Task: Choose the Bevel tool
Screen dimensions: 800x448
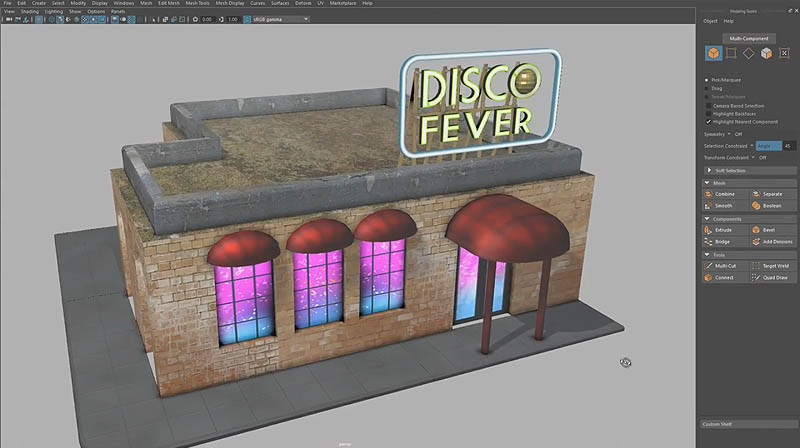Action: (x=770, y=230)
